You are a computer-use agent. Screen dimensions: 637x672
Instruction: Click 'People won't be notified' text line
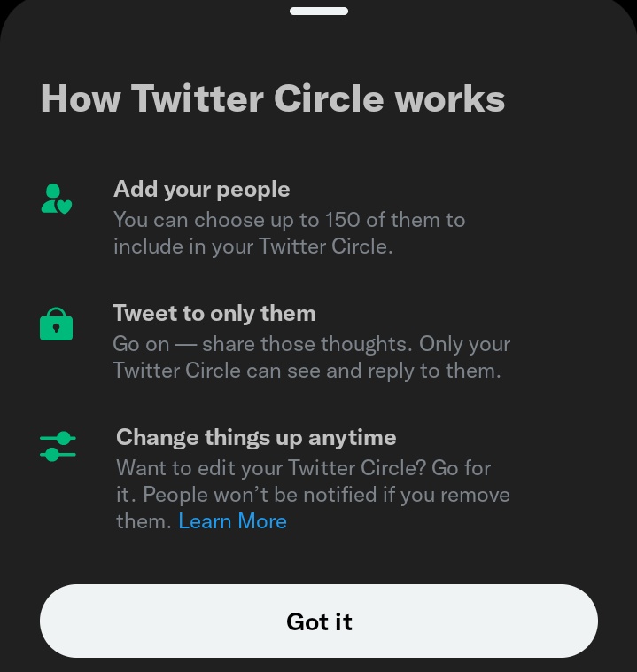[x=313, y=495]
